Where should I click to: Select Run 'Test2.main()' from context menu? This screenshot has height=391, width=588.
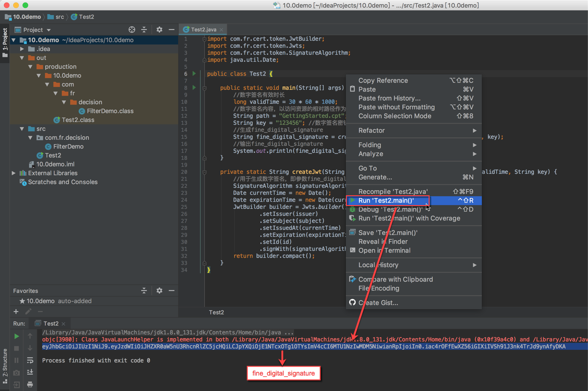[386, 200]
